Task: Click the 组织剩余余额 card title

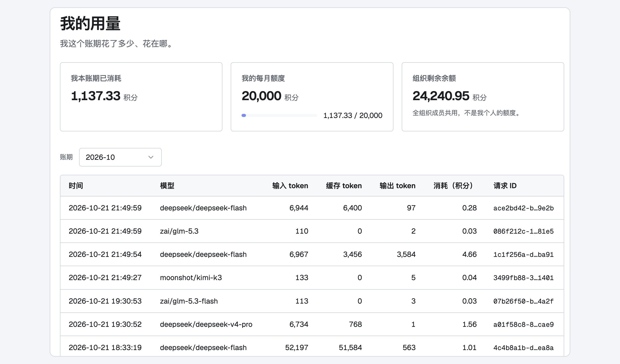Action: click(x=434, y=78)
